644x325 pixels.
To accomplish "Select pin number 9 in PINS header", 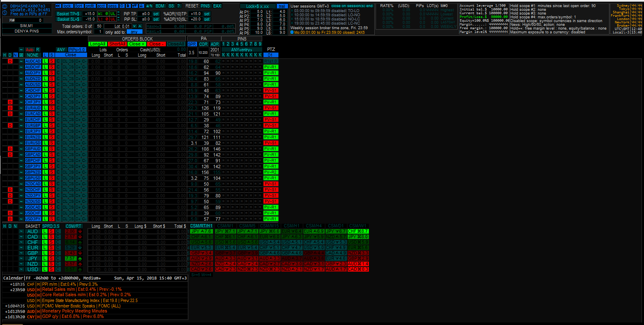I will point(260,44).
